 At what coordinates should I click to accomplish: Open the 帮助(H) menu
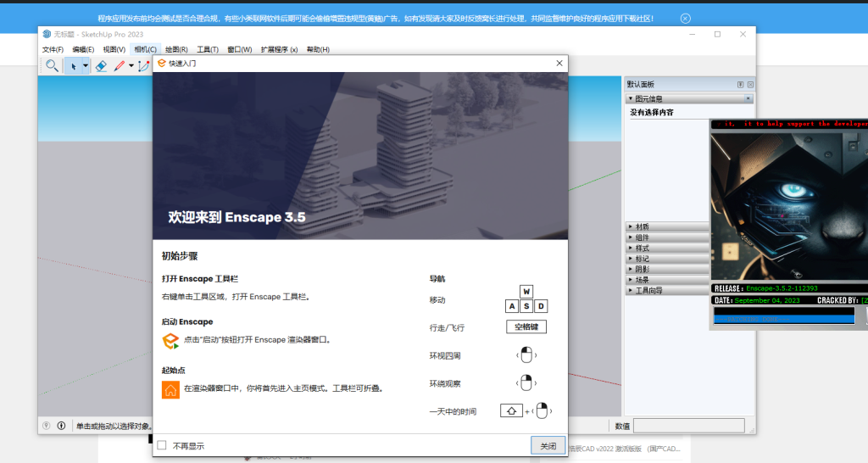pyautogui.click(x=318, y=49)
